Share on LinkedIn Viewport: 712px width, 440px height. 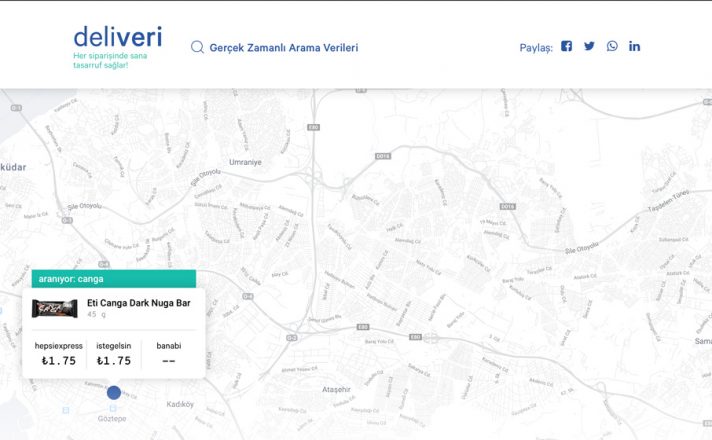coord(634,46)
